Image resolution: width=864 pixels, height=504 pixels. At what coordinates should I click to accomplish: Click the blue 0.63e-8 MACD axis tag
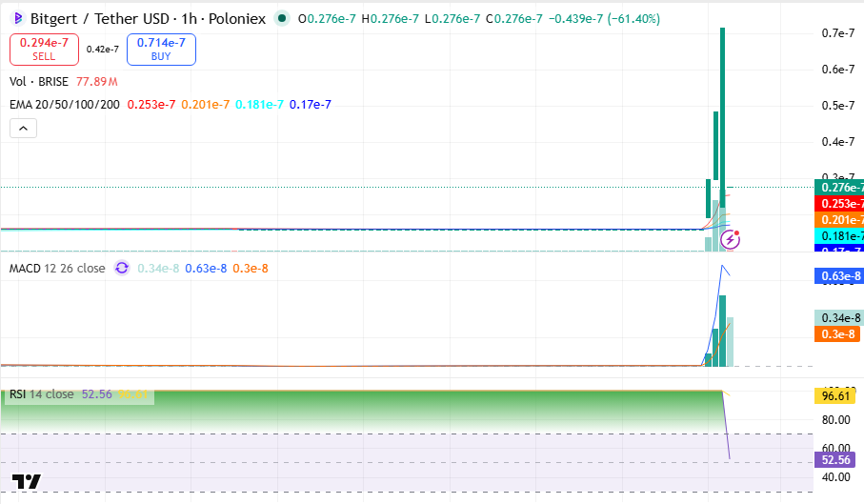[839, 276]
